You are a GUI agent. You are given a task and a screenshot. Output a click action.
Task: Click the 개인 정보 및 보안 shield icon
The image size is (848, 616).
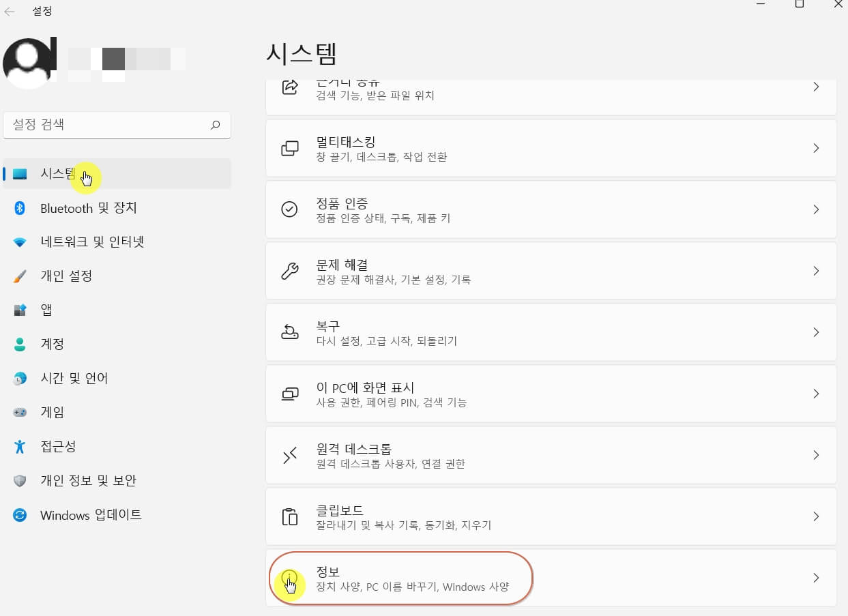coord(18,480)
